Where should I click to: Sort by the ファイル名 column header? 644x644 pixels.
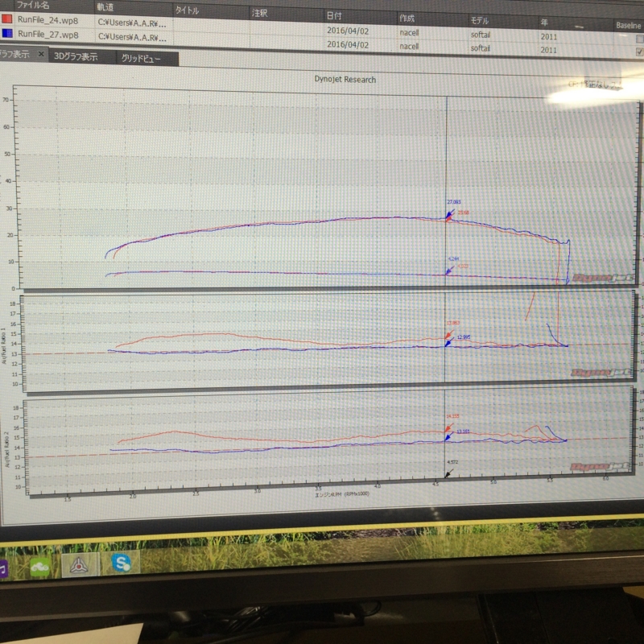point(33,6)
